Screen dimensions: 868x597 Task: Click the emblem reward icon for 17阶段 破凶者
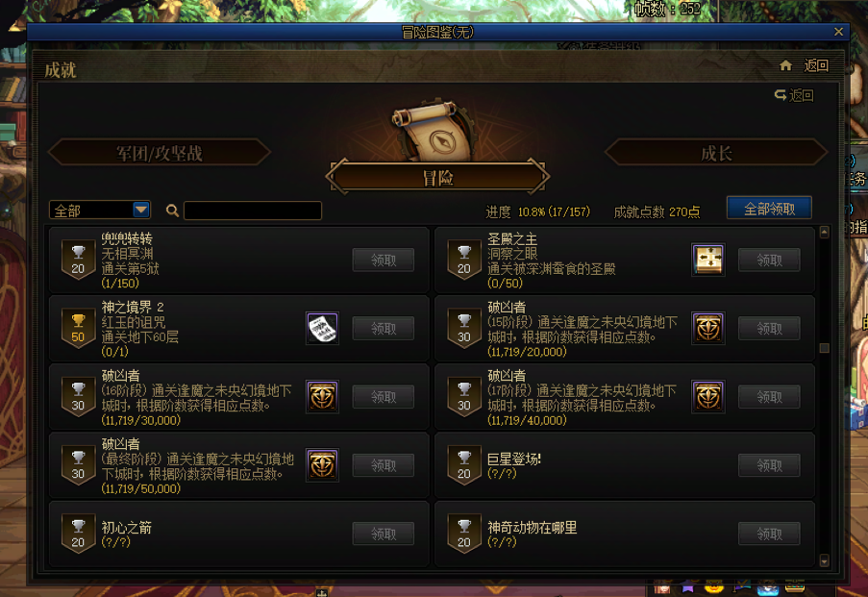tap(708, 396)
